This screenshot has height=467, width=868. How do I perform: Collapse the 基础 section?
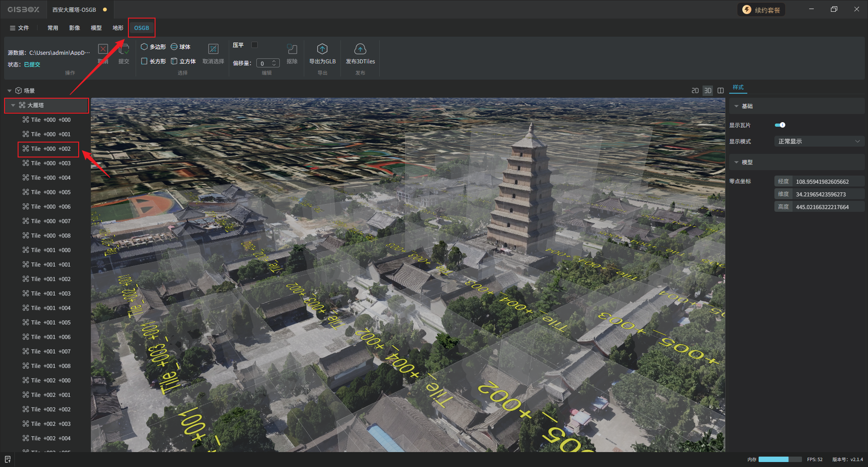[736, 106]
